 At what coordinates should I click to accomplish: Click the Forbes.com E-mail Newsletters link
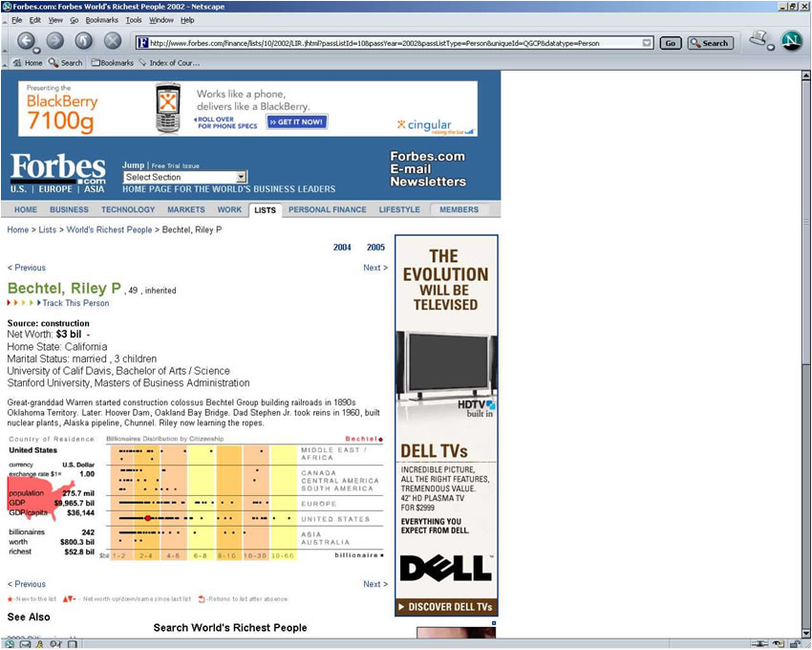point(428,169)
